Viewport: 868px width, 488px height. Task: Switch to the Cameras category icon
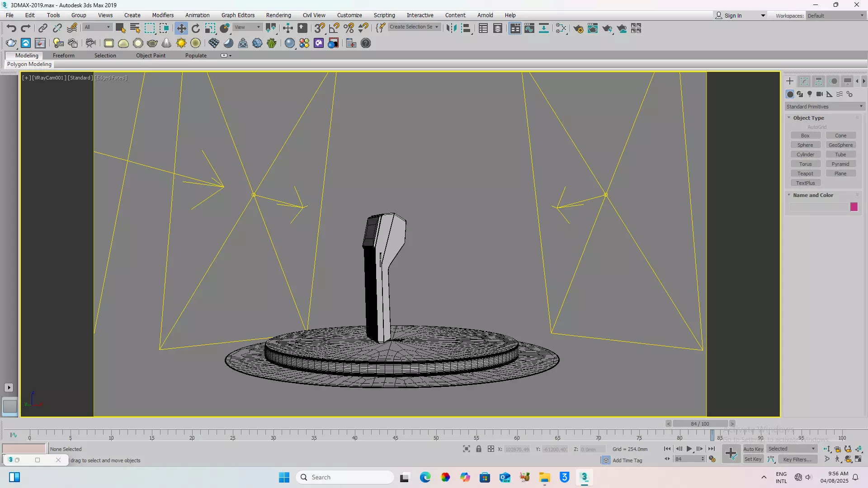(819, 94)
